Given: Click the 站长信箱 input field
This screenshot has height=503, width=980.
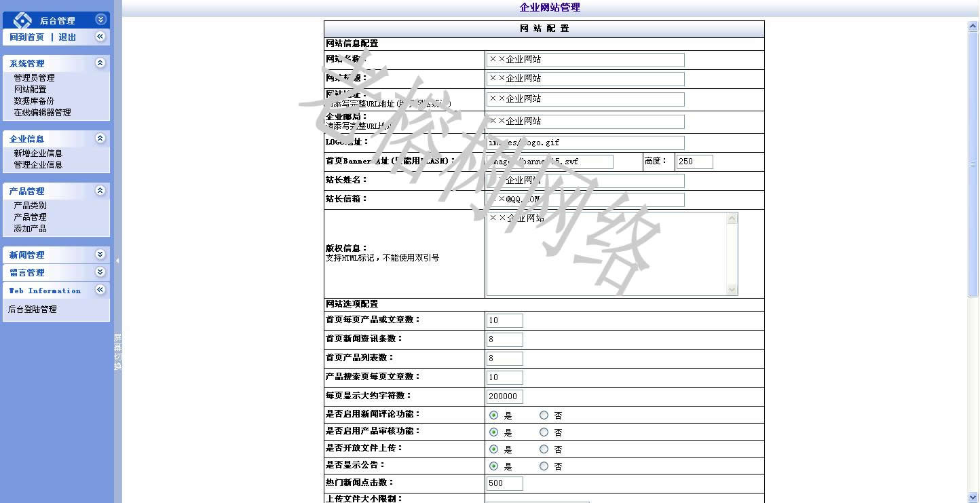Looking at the screenshot, I should pyautogui.click(x=586, y=200).
